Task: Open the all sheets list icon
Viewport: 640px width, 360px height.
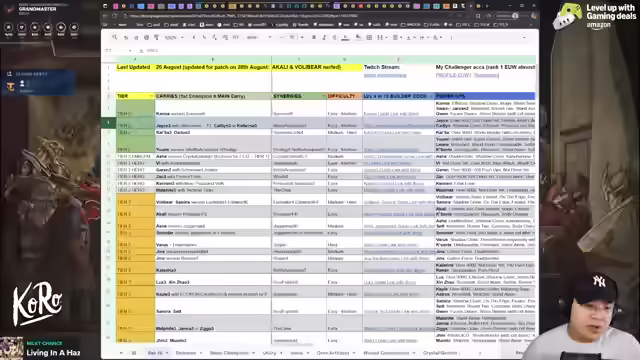Action: pos(133,353)
